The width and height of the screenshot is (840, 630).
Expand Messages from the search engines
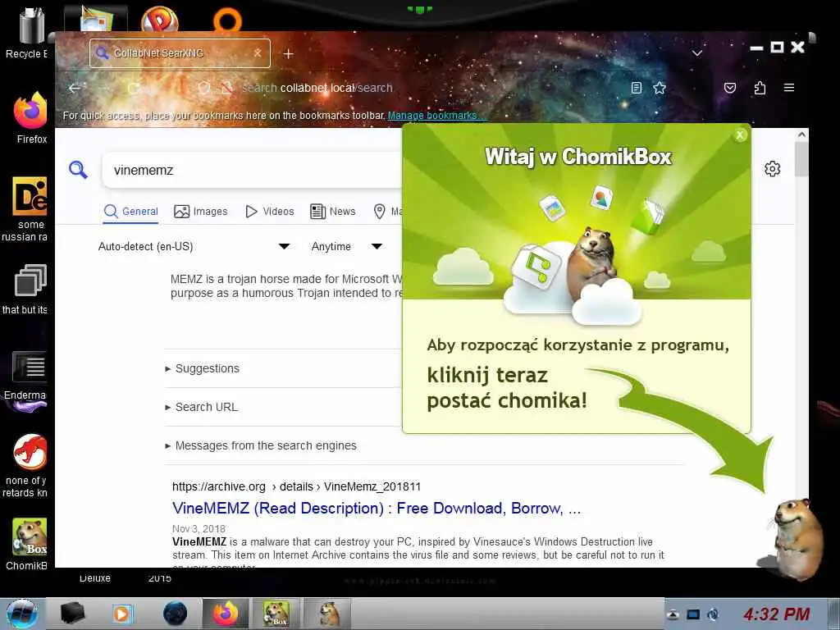[261, 445]
